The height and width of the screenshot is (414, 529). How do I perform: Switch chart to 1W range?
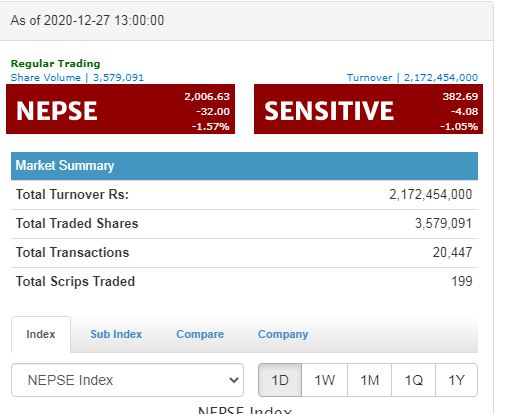pos(325,380)
